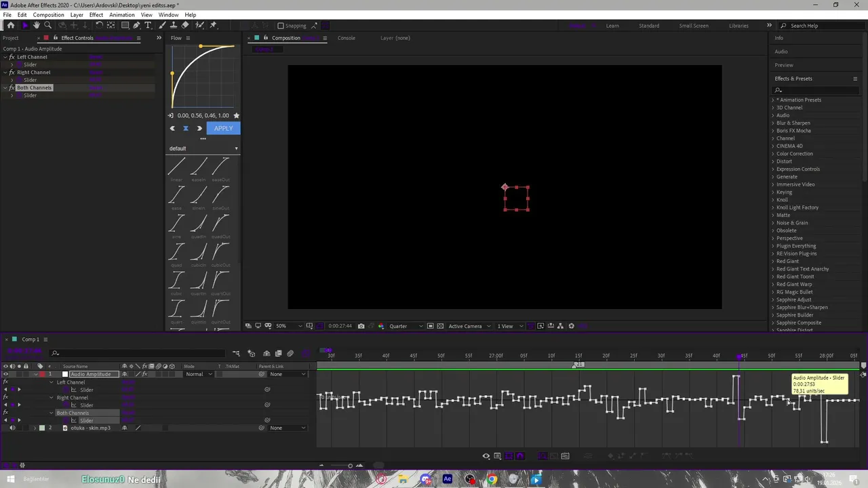Click Flow next preset arrow
This screenshot has width=868, height=488.
(199, 128)
